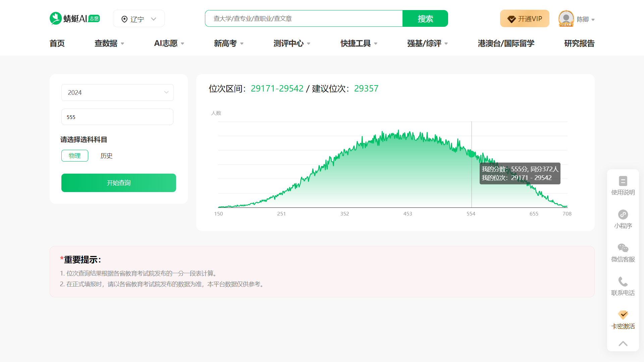Click the score marker on the distribution curve

tap(471, 155)
